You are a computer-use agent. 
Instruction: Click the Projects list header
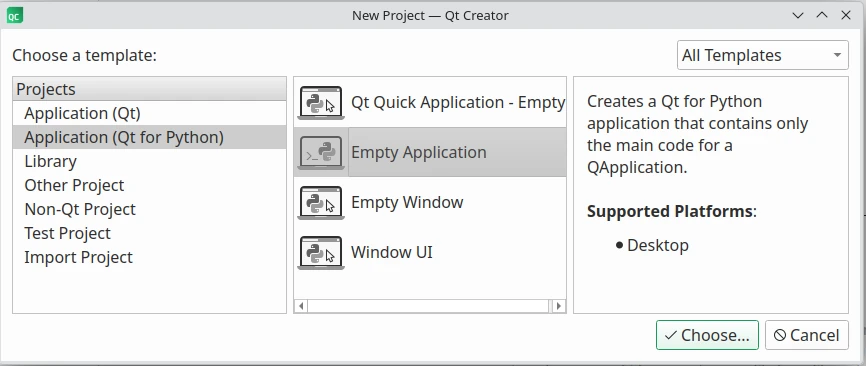coord(149,89)
